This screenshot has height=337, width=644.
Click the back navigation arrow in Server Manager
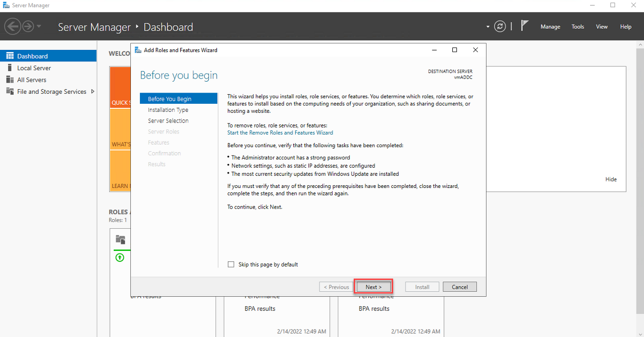pos(13,26)
